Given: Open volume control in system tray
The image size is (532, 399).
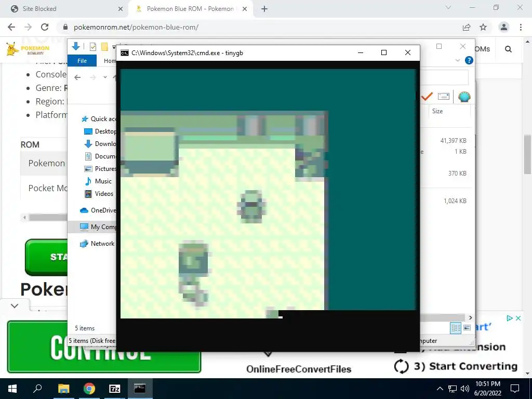Looking at the screenshot, I should click(x=465, y=389).
